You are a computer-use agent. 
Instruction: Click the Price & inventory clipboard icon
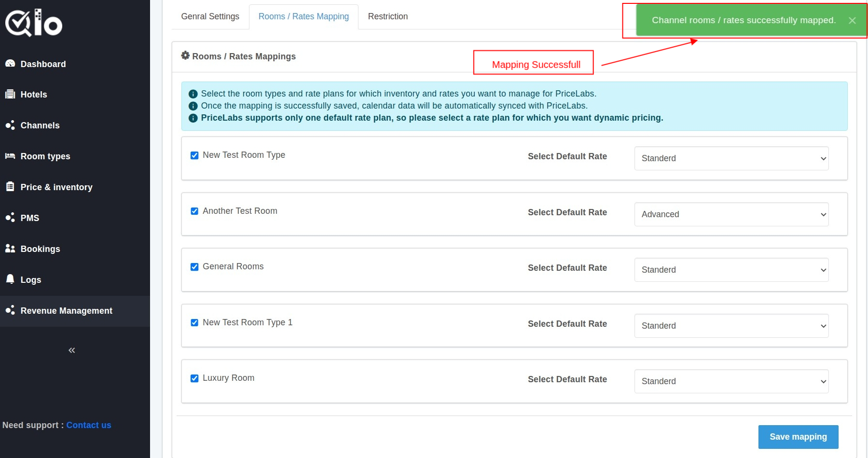pyautogui.click(x=10, y=187)
